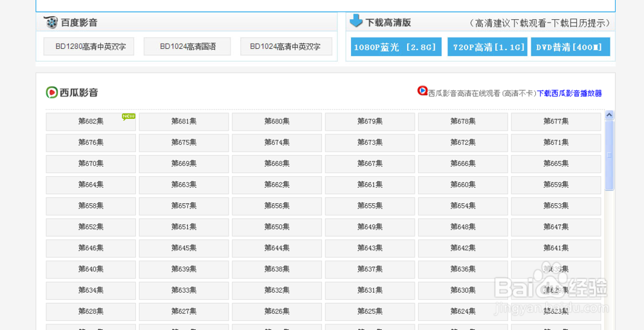The image size is (644, 330).
Task: Click the Baidu Yingyin film reel icon
Action: [x=51, y=22]
